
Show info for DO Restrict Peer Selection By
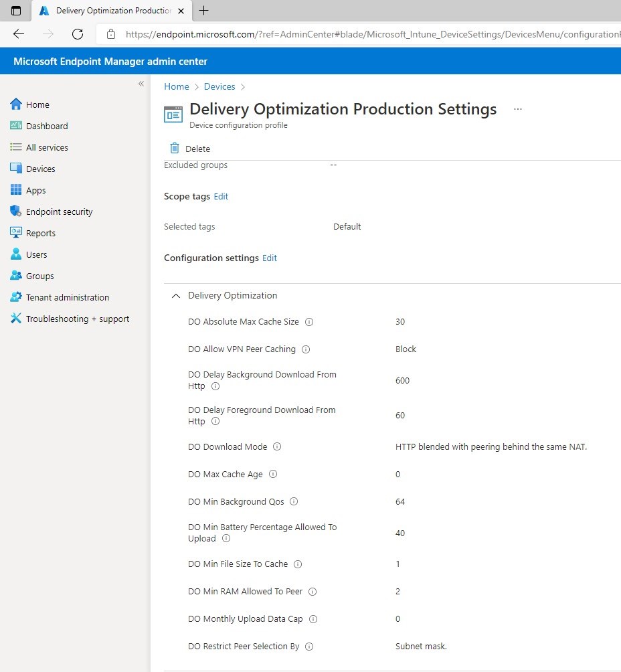(309, 647)
